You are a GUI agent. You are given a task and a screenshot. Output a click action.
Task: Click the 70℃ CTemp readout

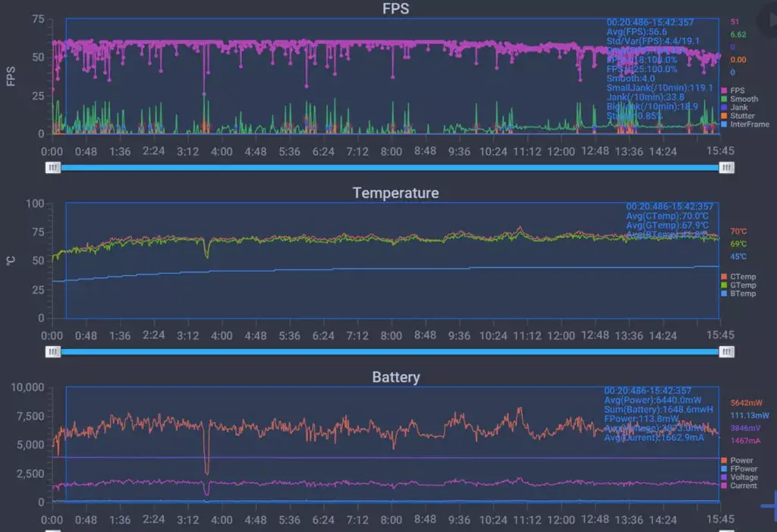[738, 231]
